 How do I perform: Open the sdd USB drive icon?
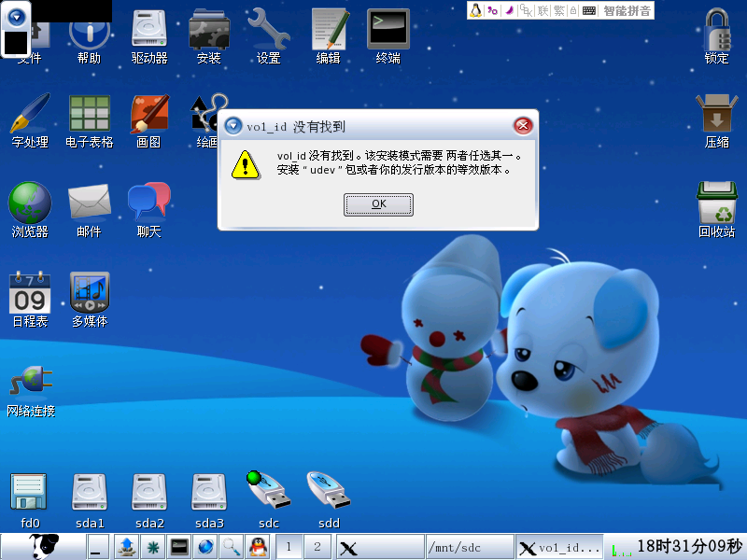[329, 500]
